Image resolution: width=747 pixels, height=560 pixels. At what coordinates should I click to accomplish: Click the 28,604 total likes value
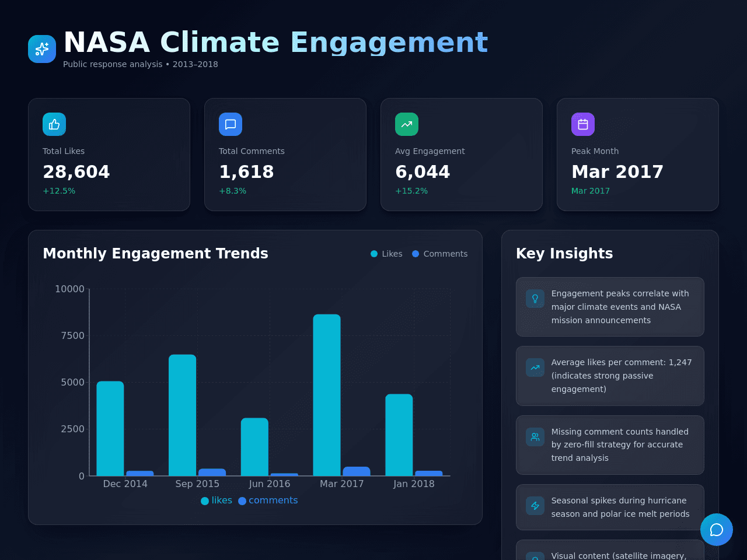tap(76, 172)
